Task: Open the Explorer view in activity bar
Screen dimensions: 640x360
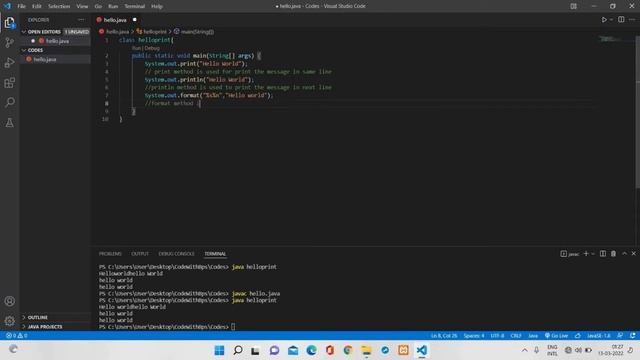Action: click(x=9, y=23)
